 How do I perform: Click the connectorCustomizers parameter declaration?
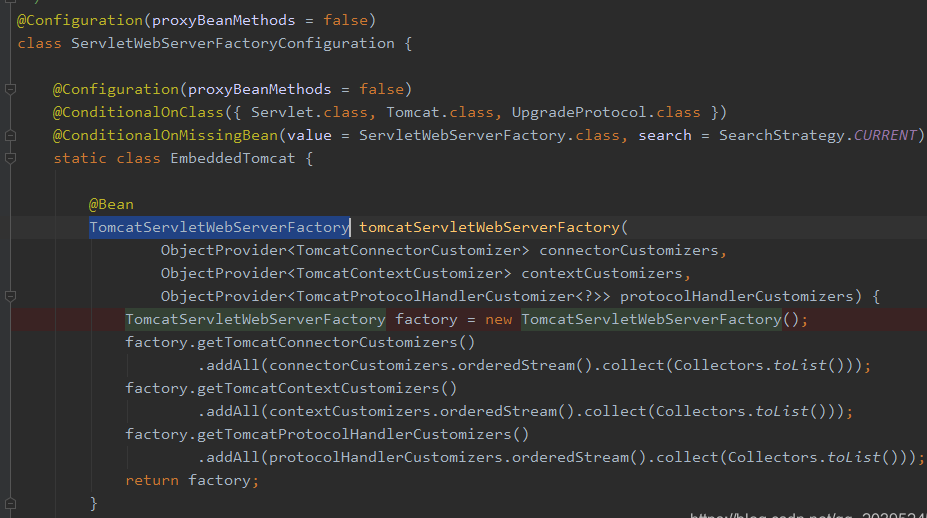click(x=629, y=251)
